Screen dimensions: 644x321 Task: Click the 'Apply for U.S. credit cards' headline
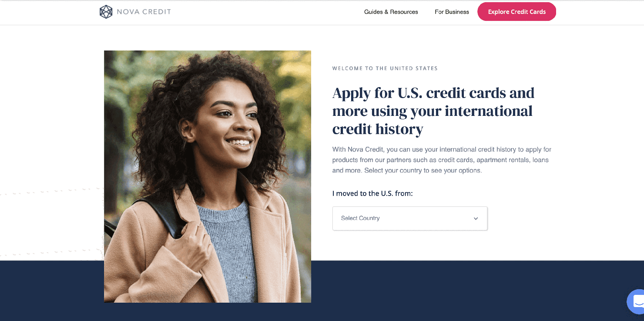(433, 111)
